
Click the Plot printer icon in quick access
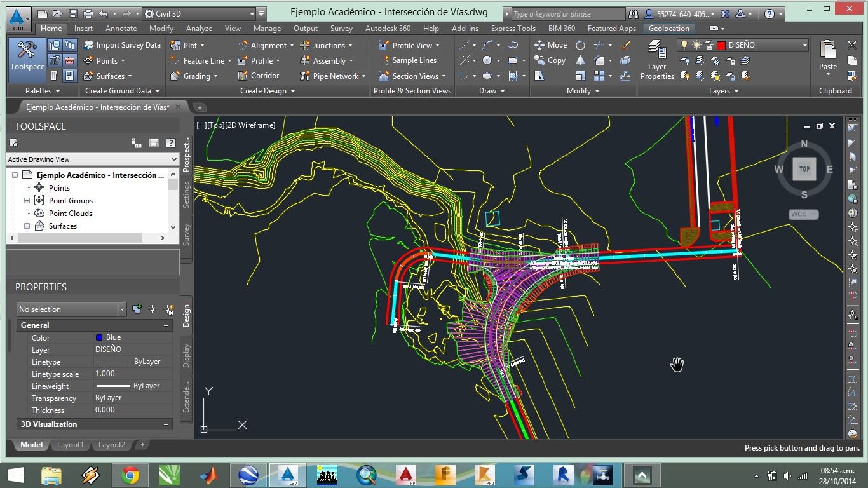point(88,13)
